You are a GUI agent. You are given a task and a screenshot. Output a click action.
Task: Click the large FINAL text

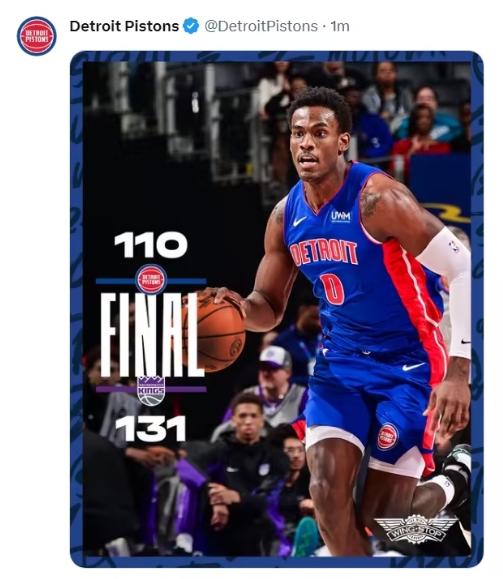tap(151, 335)
